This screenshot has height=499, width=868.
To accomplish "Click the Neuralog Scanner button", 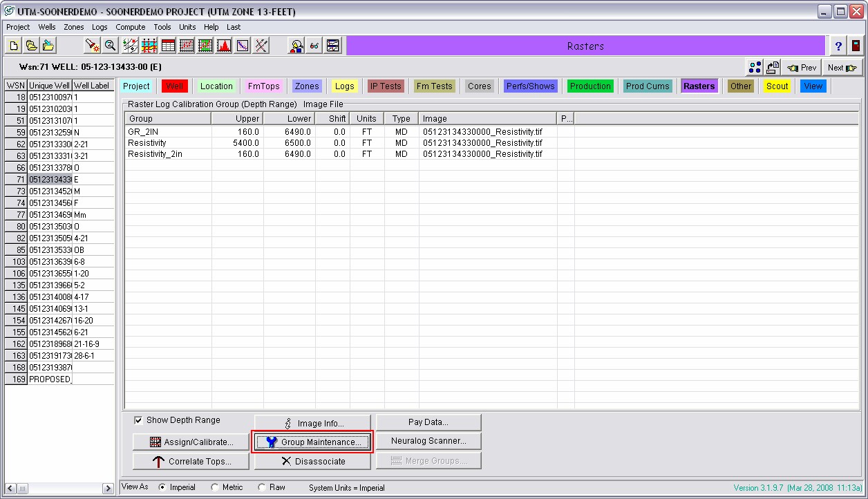I will (x=428, y=441).
